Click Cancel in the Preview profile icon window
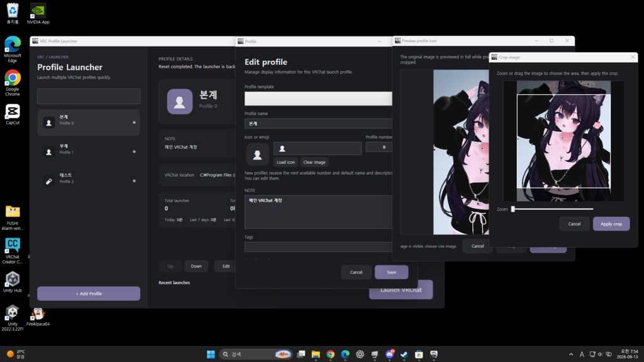The height and width of the screenshot is (362, 644). (477, 246)
